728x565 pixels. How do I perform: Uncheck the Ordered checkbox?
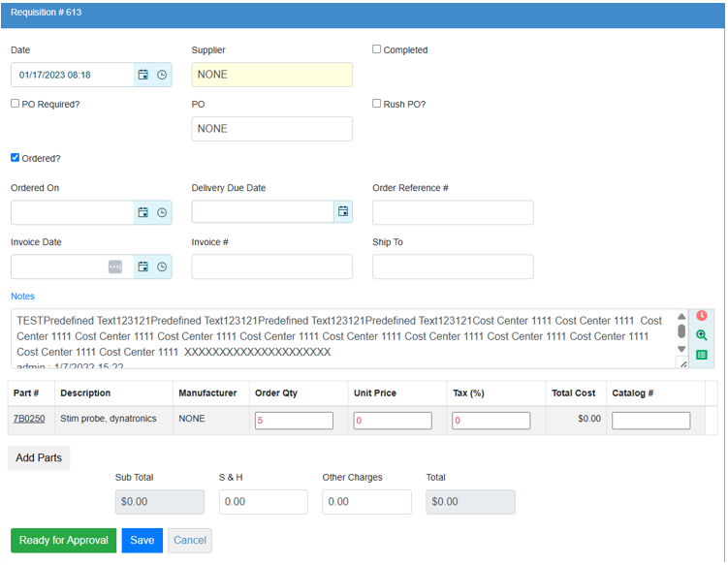pyautogui.click(x=16, y=158)
